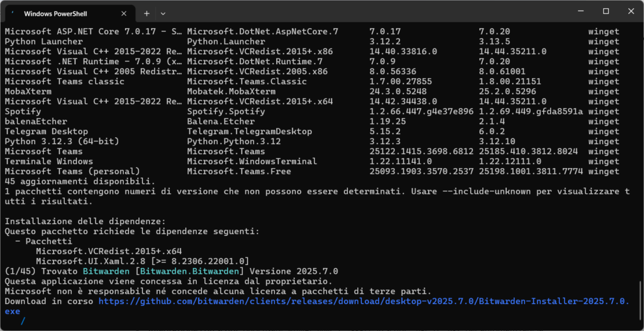Click Telegram Desktop's available version 6.0.2

point(491,132)
